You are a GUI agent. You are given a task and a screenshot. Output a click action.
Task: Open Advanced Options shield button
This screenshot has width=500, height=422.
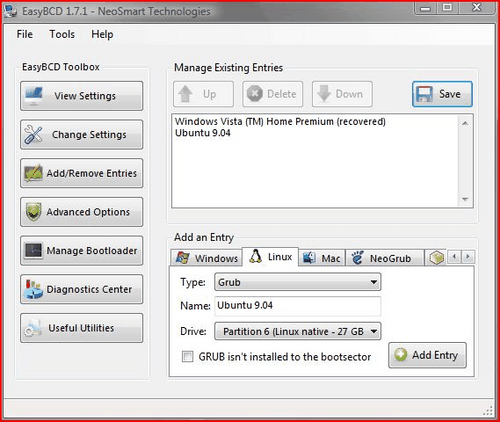point(81,212)
